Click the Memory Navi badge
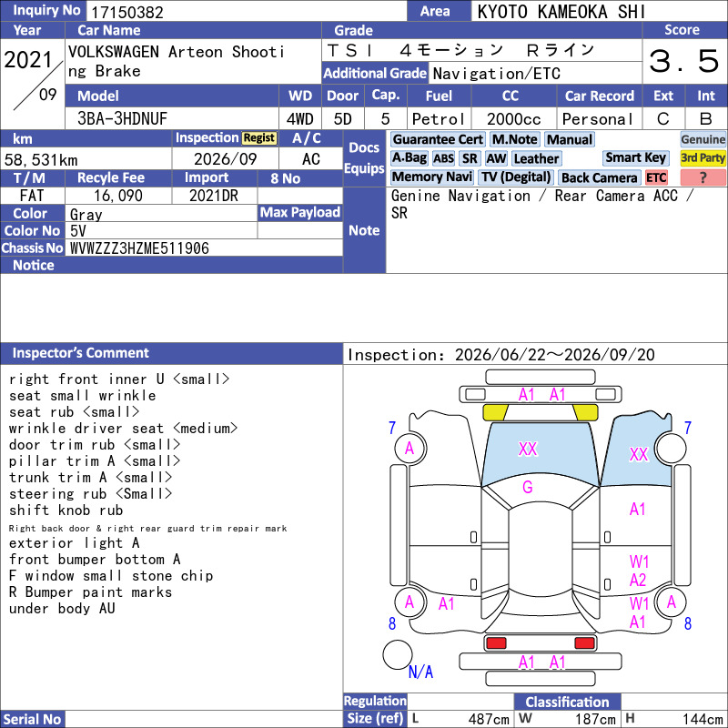Viewport: 728px width, 728px height. coord(431,177)
